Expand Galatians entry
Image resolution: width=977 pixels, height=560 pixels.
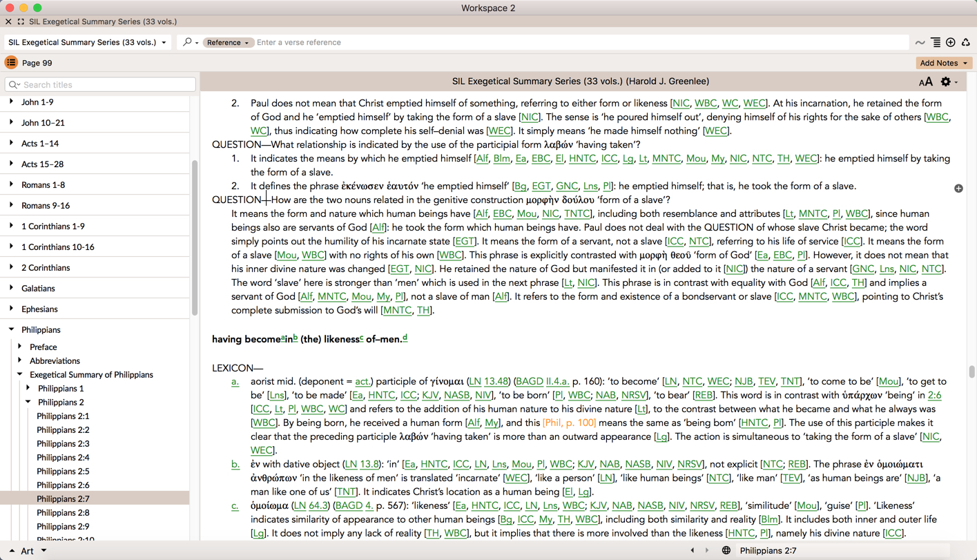12,289
